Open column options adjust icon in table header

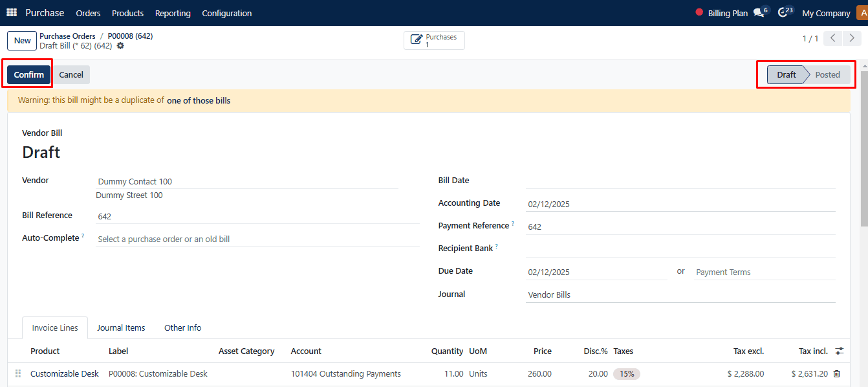[x=840, y=351]
